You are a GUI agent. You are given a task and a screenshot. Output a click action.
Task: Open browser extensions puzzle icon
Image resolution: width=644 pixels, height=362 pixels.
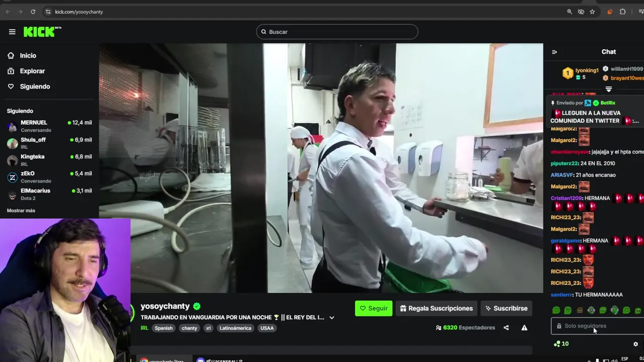[622, 12]
